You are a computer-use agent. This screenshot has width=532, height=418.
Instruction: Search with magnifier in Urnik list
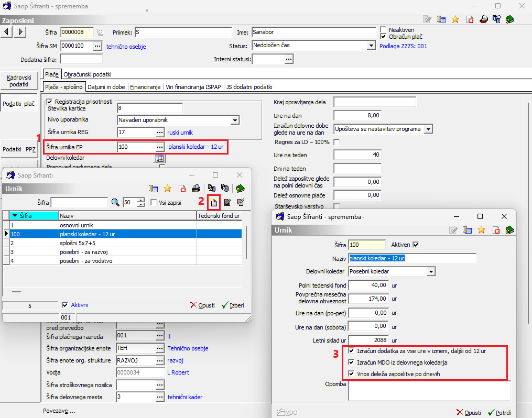coord(115,202)
